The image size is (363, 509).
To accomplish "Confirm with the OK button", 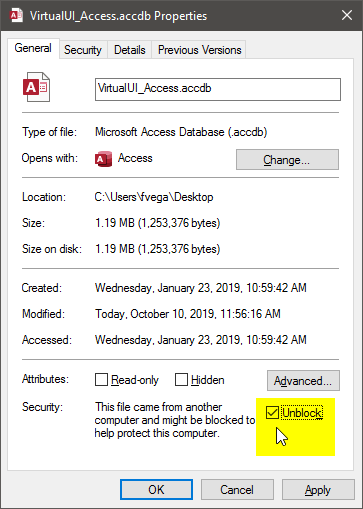I will [x=156, y=490].
